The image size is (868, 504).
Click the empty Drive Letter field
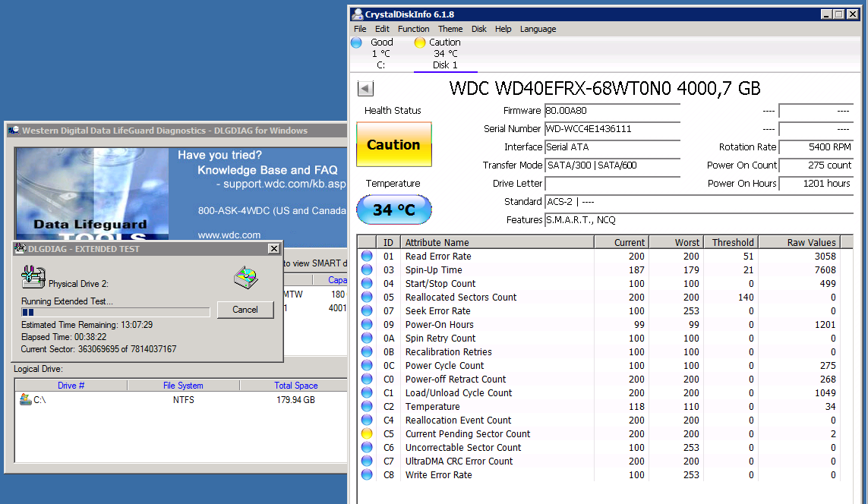click(x=611, y=184)
